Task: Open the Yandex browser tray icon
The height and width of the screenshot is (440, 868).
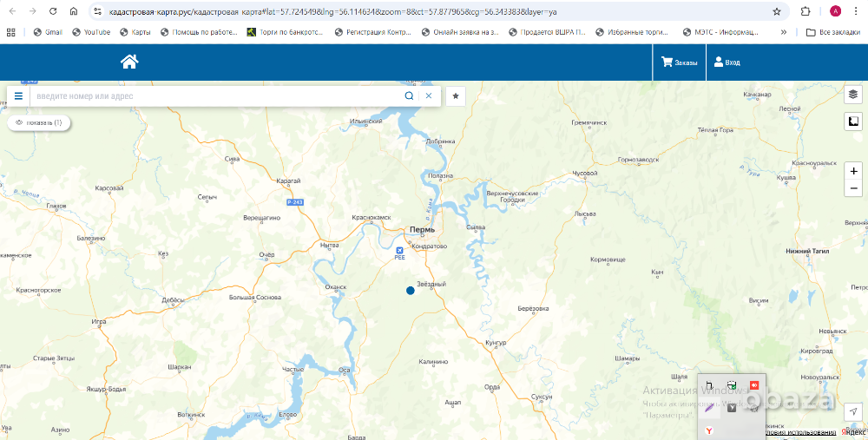Action: (709, 430)
